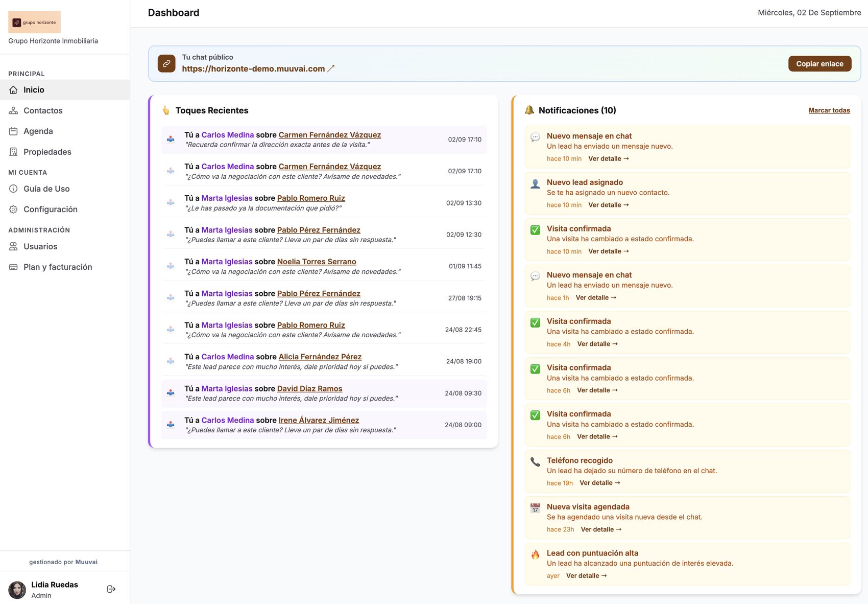Click the green check icon on the hace 4h notification

[535, 323]
